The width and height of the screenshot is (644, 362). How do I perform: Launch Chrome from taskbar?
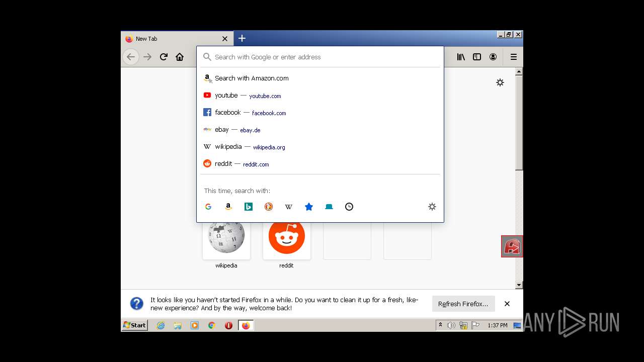click(212, 325)
